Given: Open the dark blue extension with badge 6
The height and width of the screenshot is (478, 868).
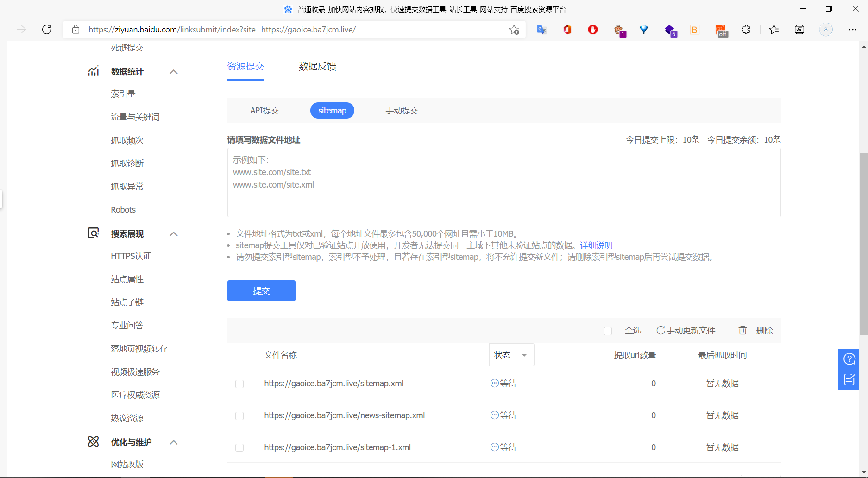Looking at the screenshot, I should click(x=670, y=31).
